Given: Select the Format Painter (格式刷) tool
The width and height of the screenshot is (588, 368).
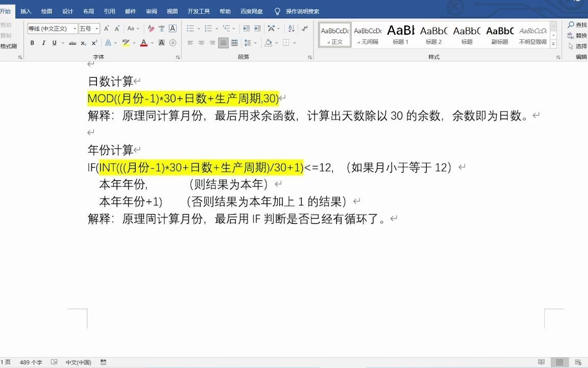Looking at the screenshot, I should click(x=8, y=46).
